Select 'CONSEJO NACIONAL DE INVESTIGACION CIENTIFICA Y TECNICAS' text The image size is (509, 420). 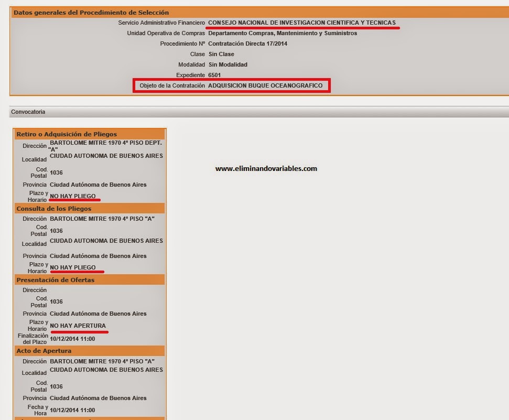pyautogui.click(x=302, y=23)
